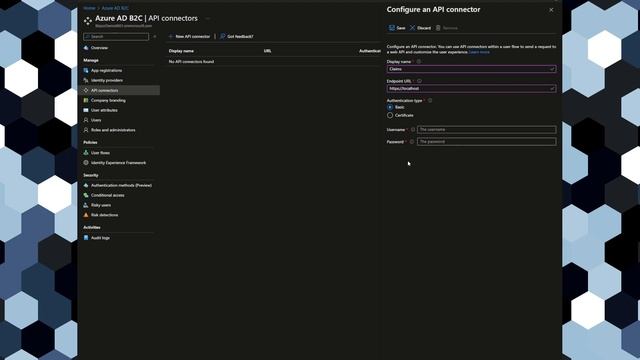Click the Users person icon
The height and width of the screenshot is (360, 640).
point(86,120)
